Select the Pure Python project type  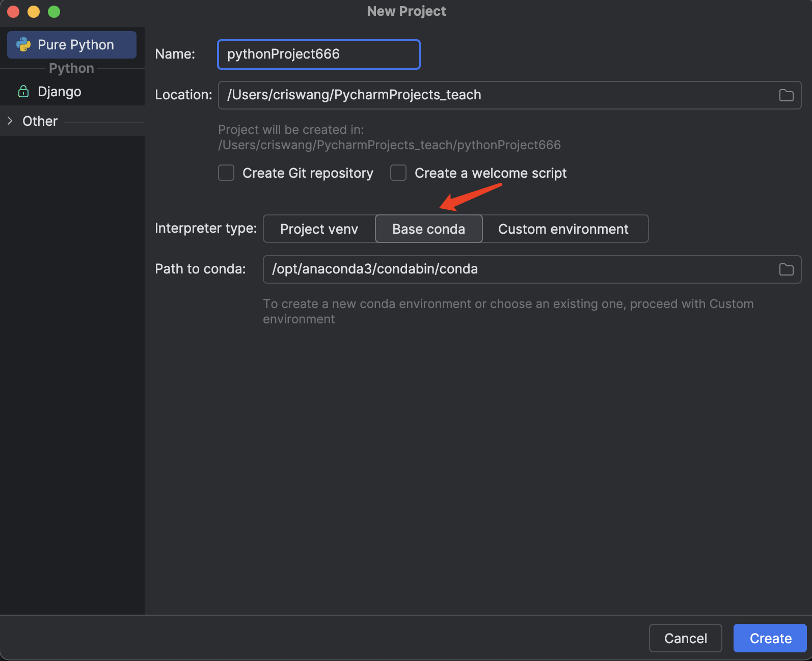tap(72, 45)
